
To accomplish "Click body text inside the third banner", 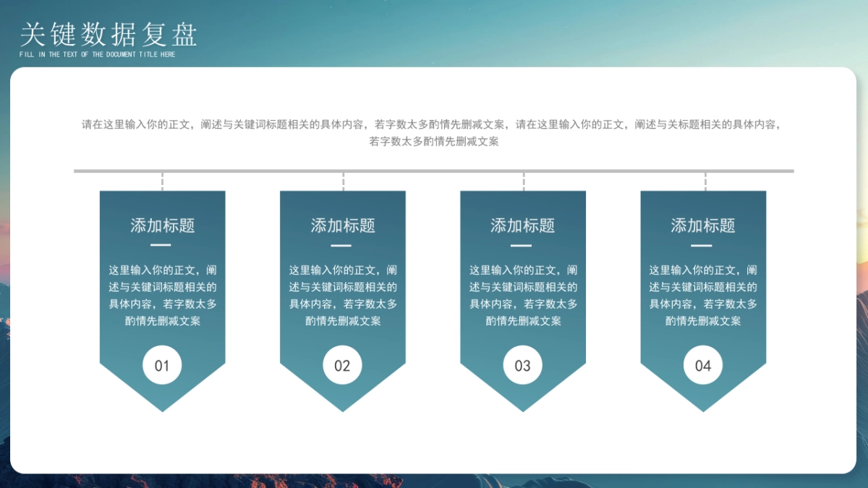I will pos(522,295).
